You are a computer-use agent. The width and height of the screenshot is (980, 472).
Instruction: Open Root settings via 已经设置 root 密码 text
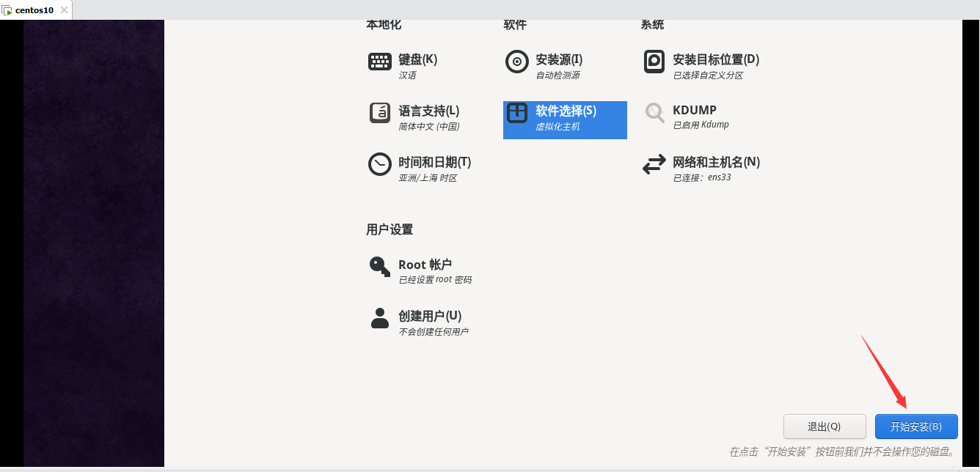pyautogui.click(x=436, y=279)
